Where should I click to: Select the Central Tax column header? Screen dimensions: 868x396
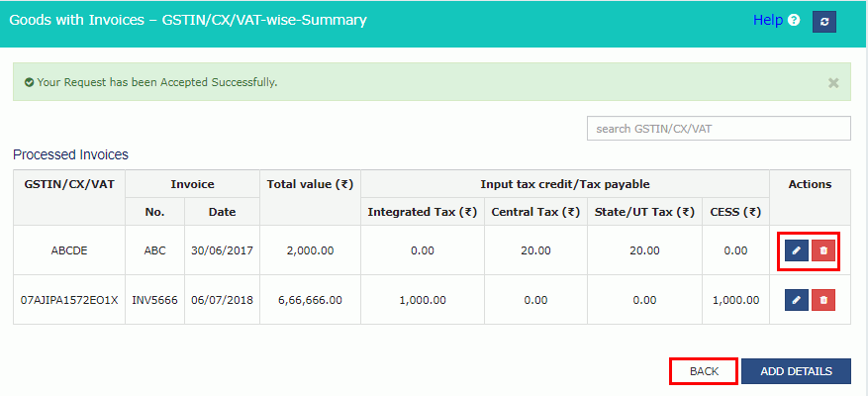tap(535, 212)
